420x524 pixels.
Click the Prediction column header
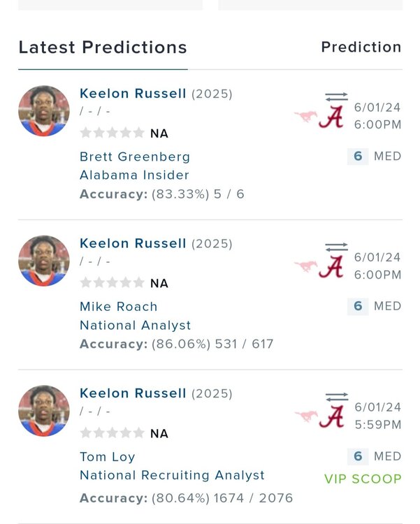pyautogui.click(x=361, y=48)
